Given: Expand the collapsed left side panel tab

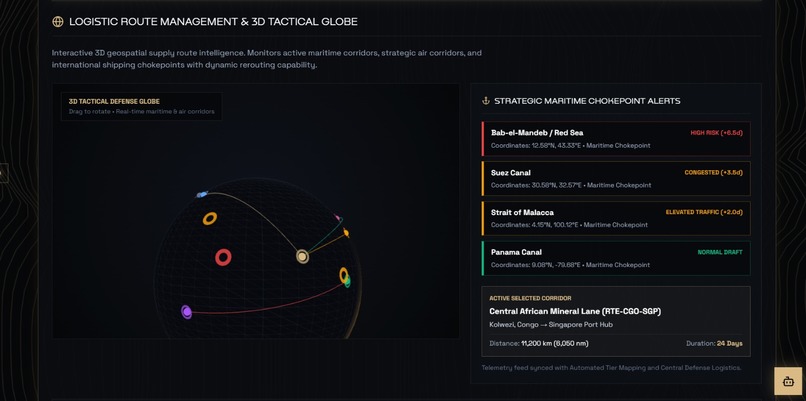Looking at the screenshot, I should pos(4,173).
